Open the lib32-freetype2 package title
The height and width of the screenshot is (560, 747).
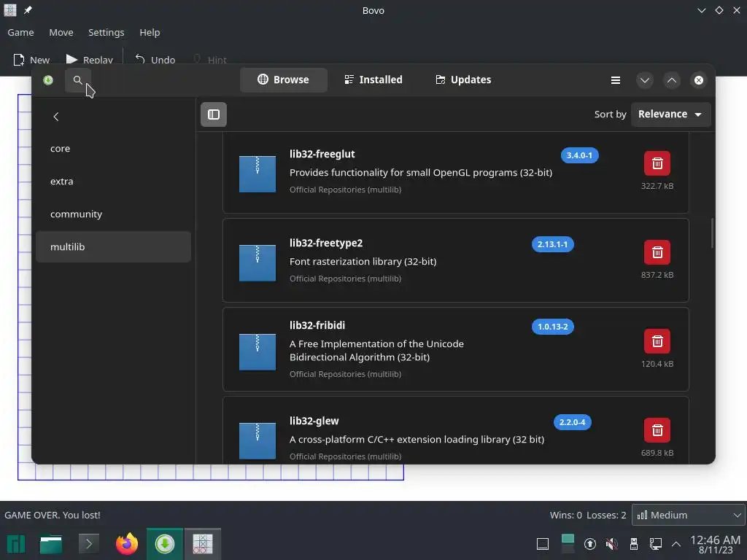tap(326, 243)
